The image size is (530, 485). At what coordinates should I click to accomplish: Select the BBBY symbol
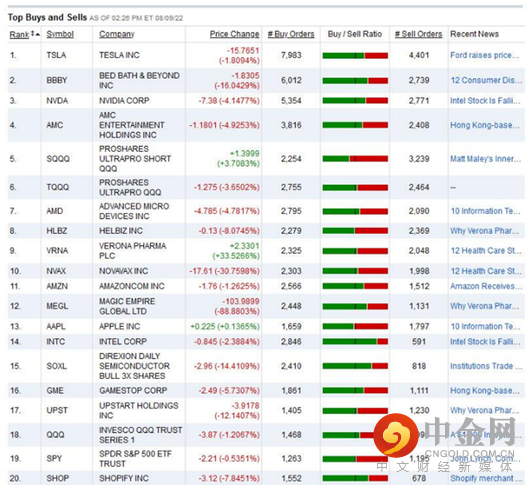pos(57,80)
